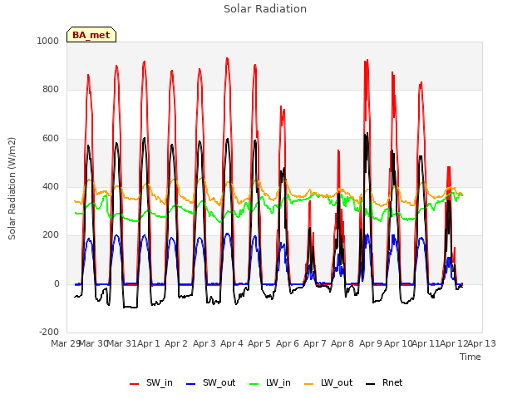The image size is (532, 399).
Task: Click the orange LW_out legend swatch
Action: tap(309, 384)
